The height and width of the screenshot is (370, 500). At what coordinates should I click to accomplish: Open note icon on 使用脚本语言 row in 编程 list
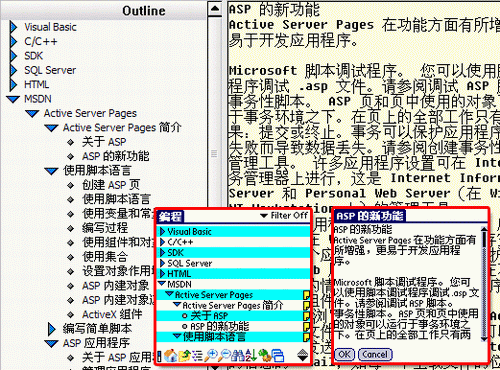click(306, 337)
